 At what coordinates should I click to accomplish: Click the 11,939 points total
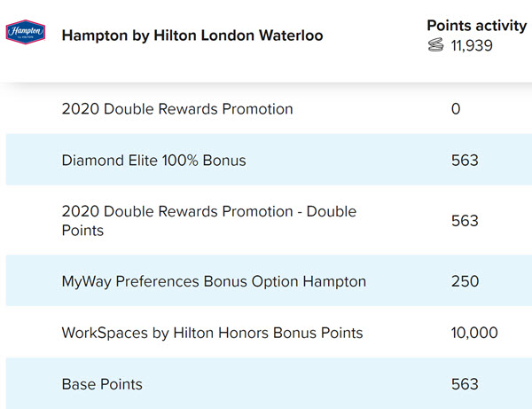(x=472, y=45)
